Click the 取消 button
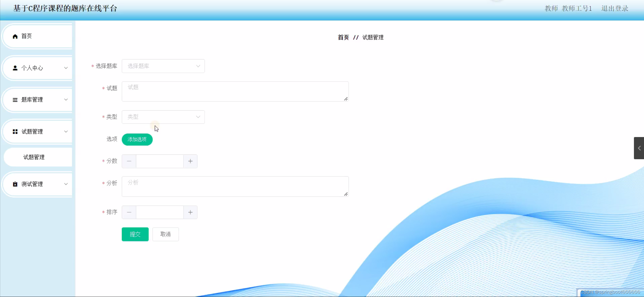The height and width of the screenshot is (297, 644). tap(165, 234)
